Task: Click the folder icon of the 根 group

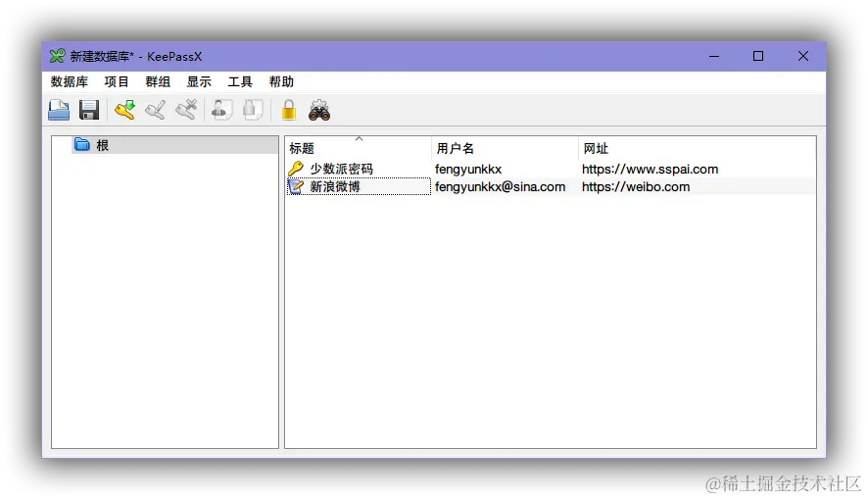Action: point(82,144)
